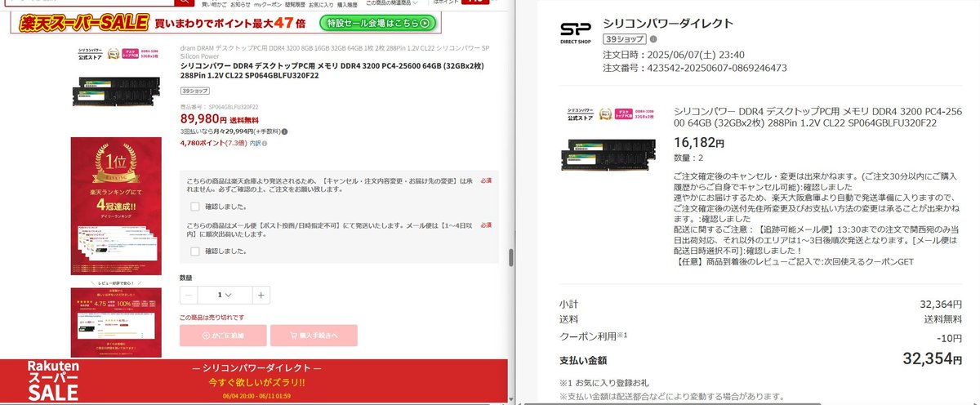Click the 楽天スーパーSALE banner
Image resolution: width=980 pixels, height=405 pixels.
pyautogui.click(x=226, y=22)
